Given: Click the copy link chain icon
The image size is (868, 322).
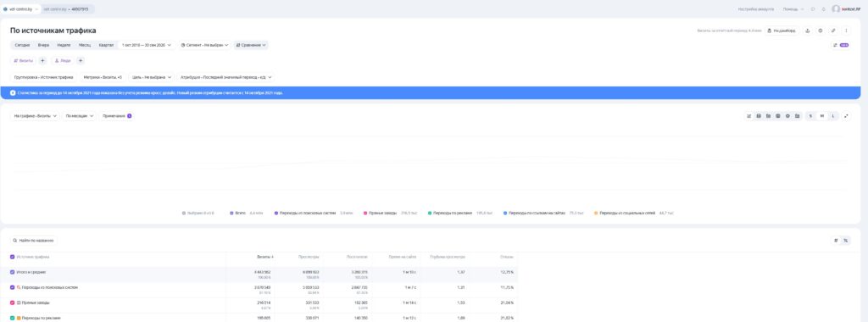Looking at the screenshot, I should click(833, 31).
